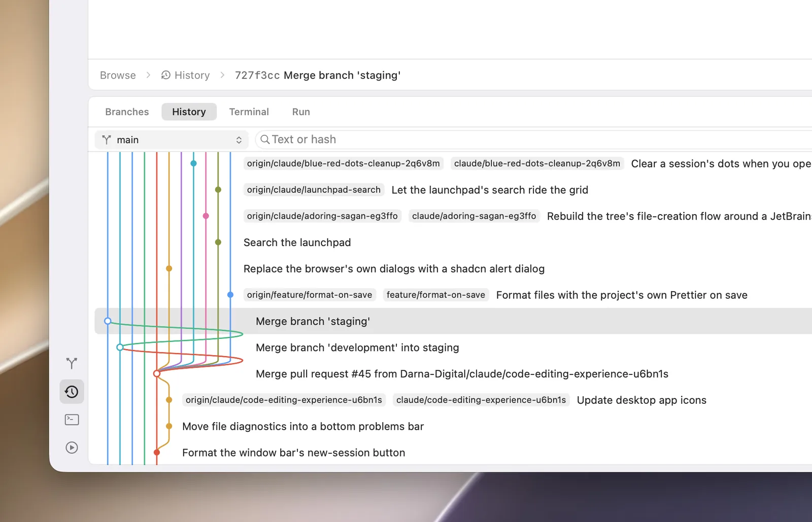Image resolution: width=812 pixels, height=522 pixels.
Task: Select the claude/adoring-sagan-eg3ffo local tag
Action: pos(474,216)
